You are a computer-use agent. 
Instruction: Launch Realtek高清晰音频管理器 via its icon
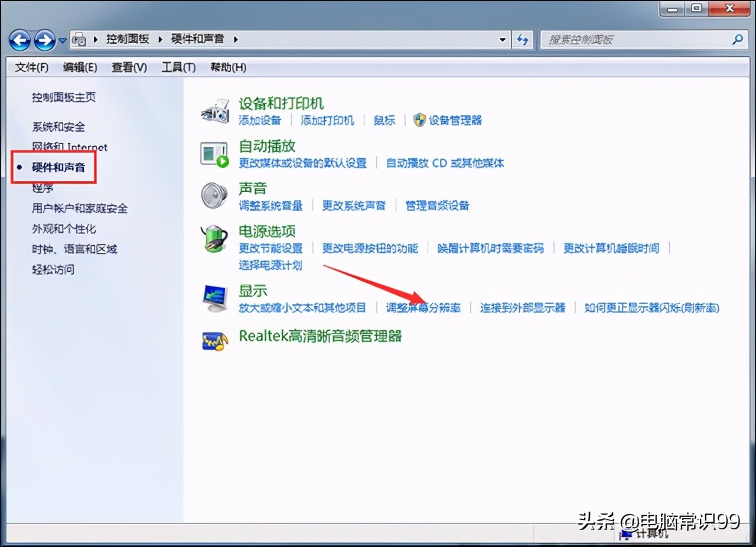click(214, 341)
